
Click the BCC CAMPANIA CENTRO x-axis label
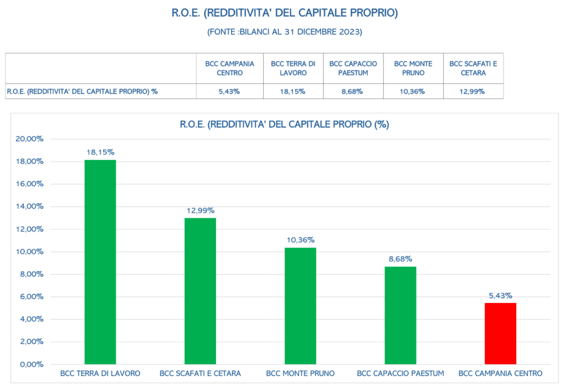tap(500, 374)
